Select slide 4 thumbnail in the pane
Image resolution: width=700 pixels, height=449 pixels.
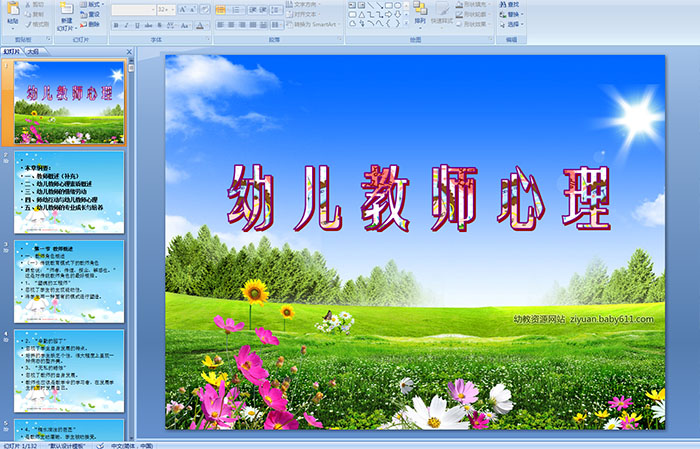click(x=69, y=371)
